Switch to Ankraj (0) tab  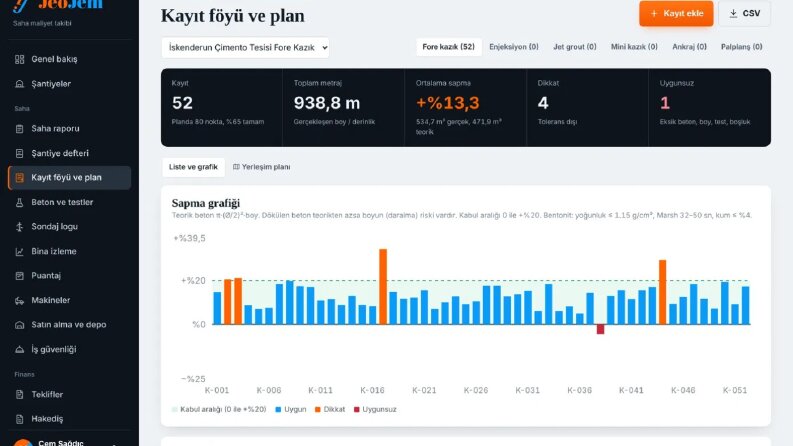coord(689,47)
